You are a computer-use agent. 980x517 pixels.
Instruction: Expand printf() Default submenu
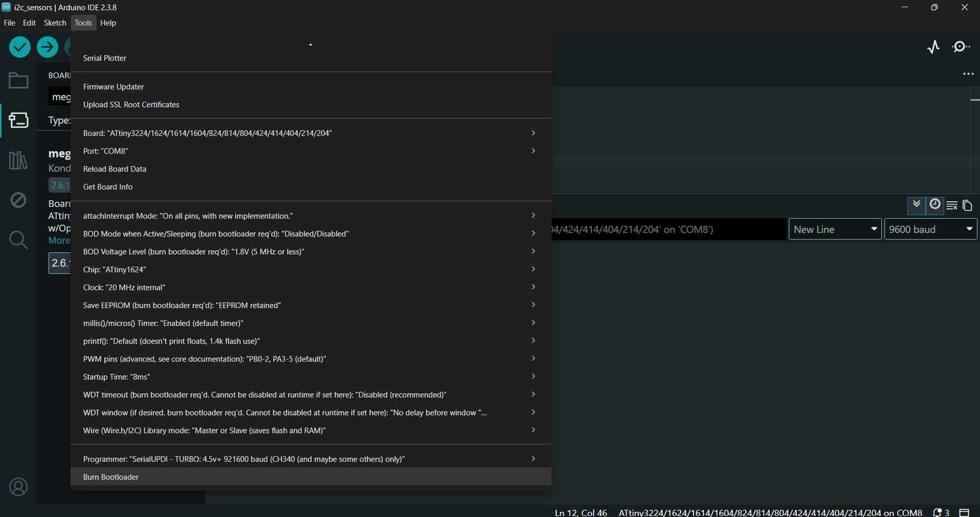click(x=311, y=341)
